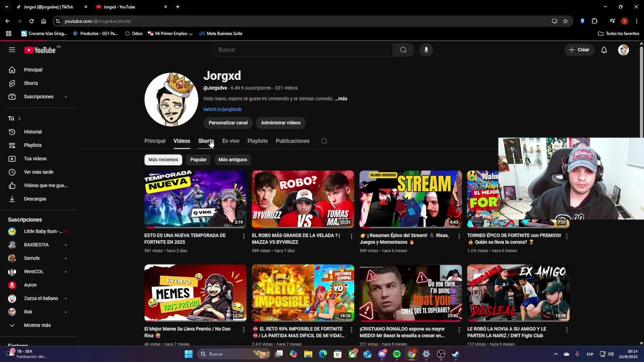
Task: Expand channel description with ...más
Action: point(341,99)
